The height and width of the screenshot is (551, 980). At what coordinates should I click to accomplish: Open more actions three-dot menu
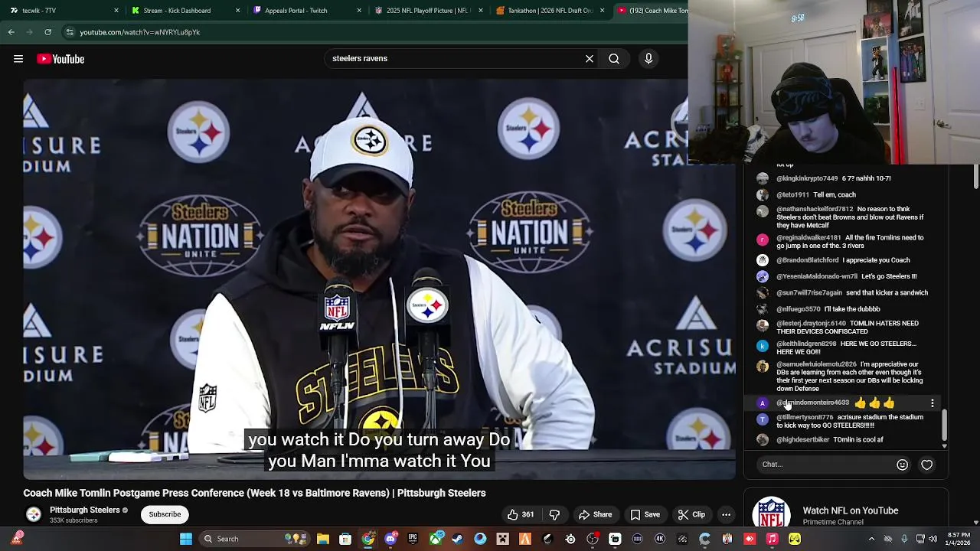pos(726,514)
